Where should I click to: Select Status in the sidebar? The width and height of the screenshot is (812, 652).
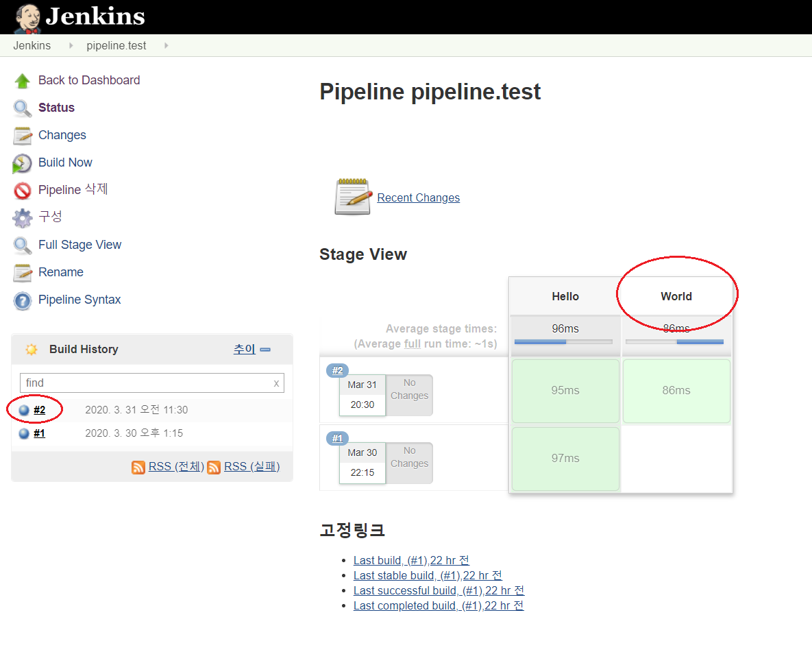pyautogui.click(x=56, y=108)
